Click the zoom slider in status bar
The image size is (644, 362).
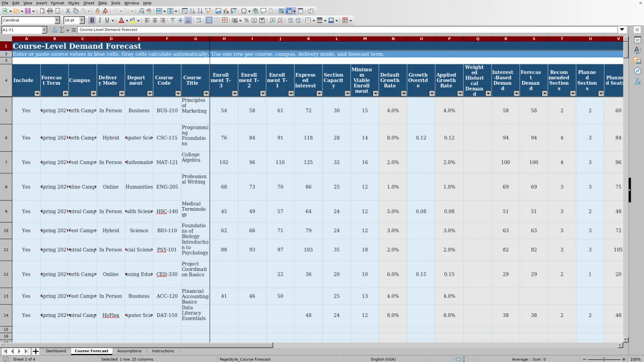(604, 359)
